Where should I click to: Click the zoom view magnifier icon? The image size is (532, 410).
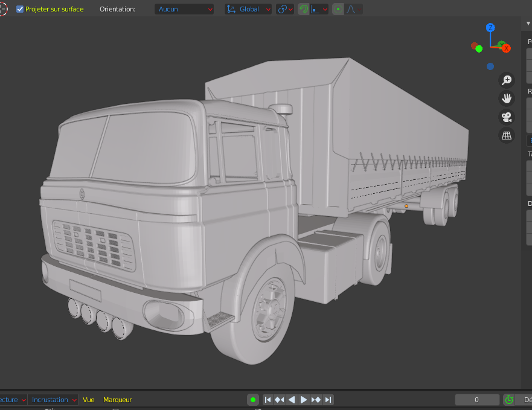(507, 80)
